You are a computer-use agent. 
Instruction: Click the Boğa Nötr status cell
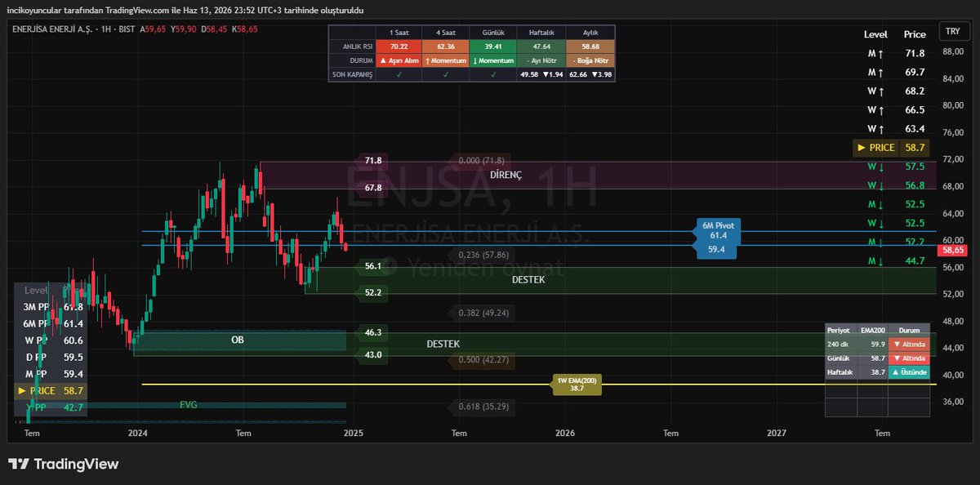592,60
